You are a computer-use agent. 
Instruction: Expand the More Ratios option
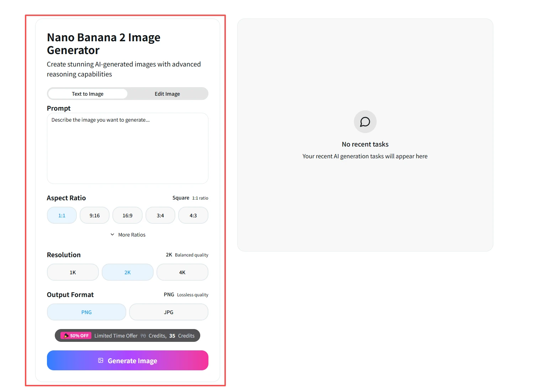click(x=132, y=235)
